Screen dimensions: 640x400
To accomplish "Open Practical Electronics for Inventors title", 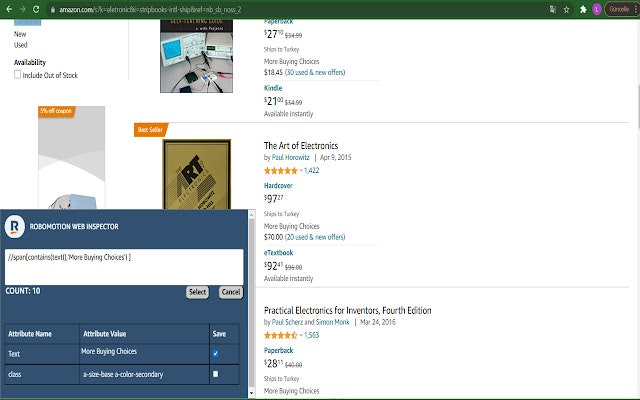I will click(x=347, y=310).
